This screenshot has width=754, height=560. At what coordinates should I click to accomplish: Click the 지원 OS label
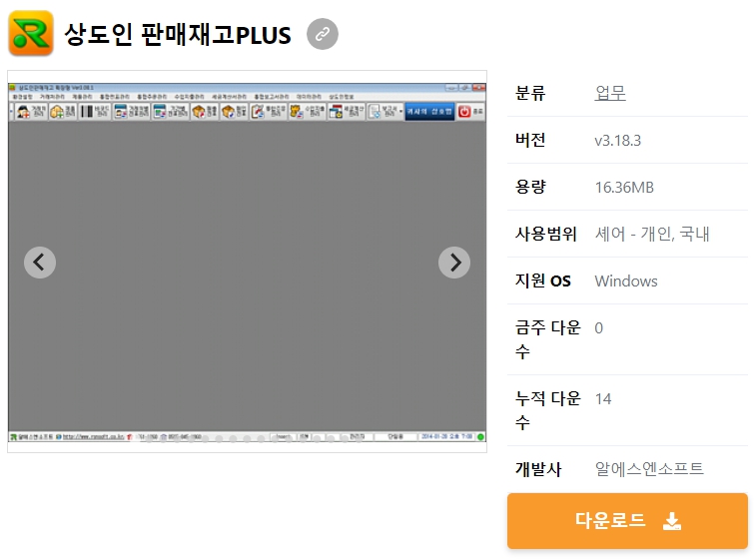543,280
